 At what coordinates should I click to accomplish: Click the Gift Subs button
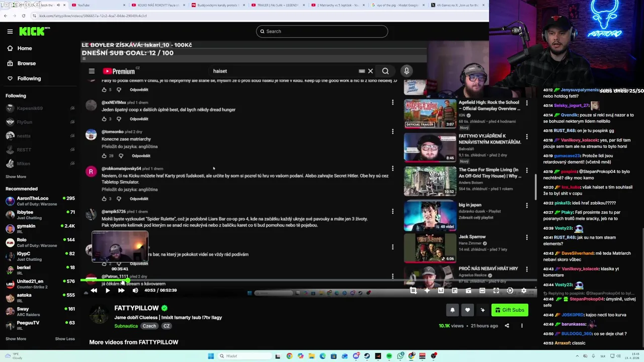point(509,310)
